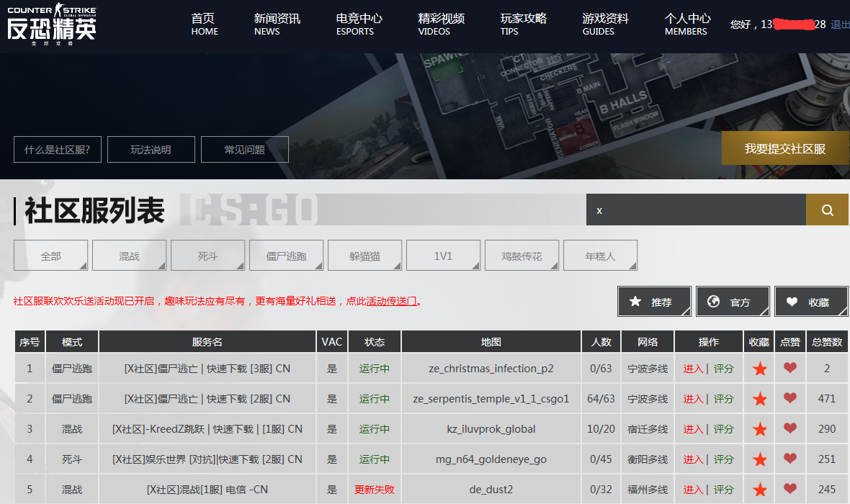This screenshot has width=850, height=504.
Task: Click the search magnifier icon button
Action: click(x=827, y=210)
